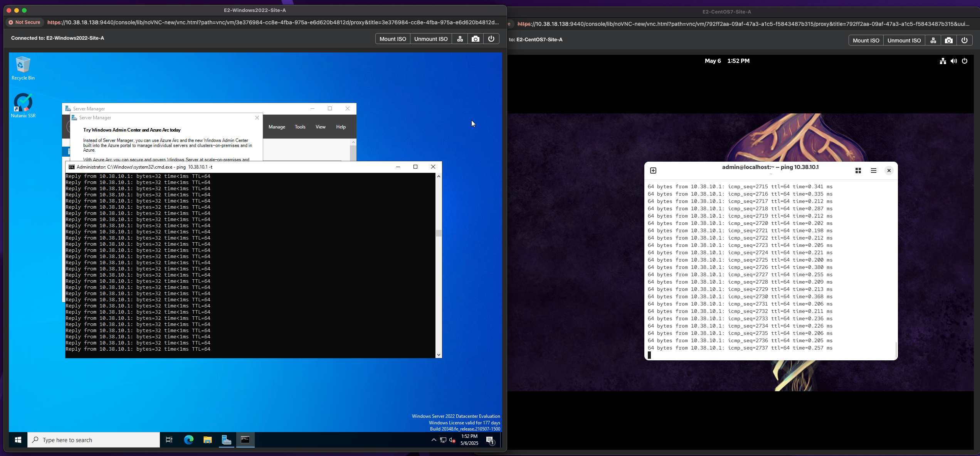Image resolution: width=980 pixels, height=456 pixels.
Task: Open Windows Start menu
Action: tap(18, 440)
